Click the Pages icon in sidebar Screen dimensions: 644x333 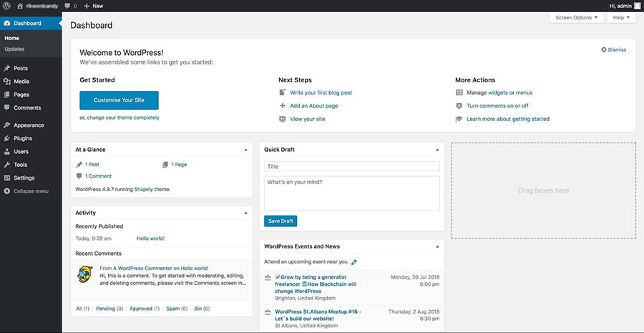7,95
